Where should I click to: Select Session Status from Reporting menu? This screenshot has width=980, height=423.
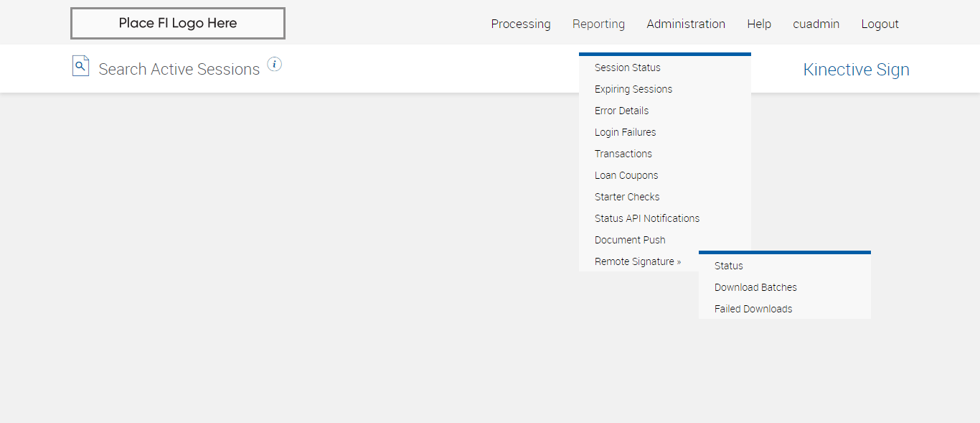628,68
